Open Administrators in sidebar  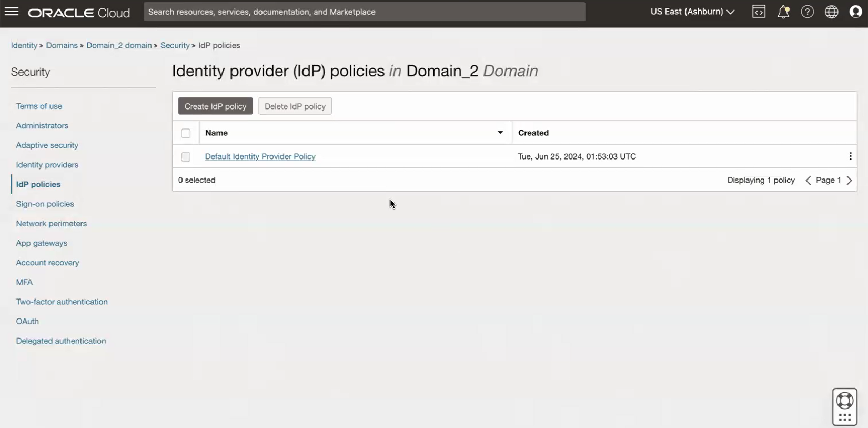point(42,125)
